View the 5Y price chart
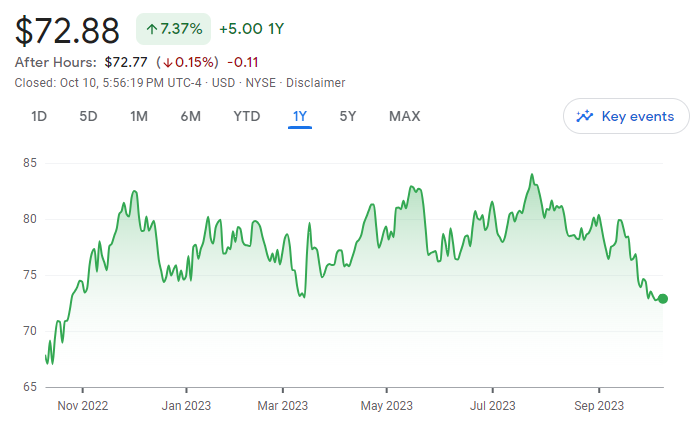The height and width of the screenshot is (432, 697). (x=348, y=116)
